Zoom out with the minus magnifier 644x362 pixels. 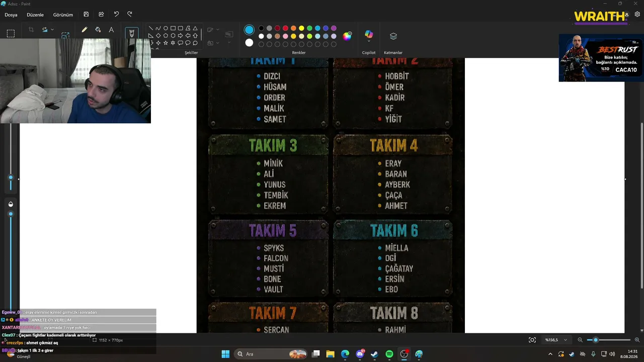pyautogui.click(x=580, y=340)
